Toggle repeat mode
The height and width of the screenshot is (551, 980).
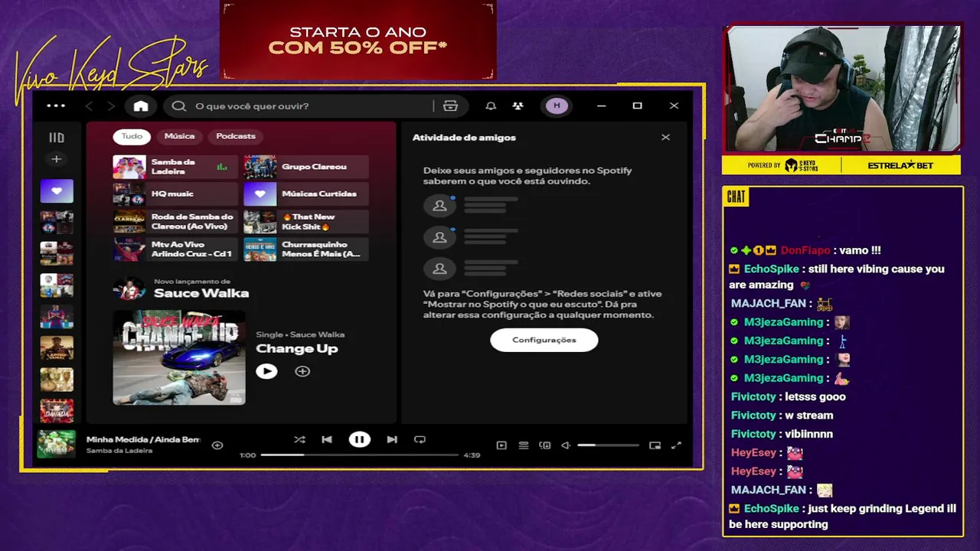point(420,440)
